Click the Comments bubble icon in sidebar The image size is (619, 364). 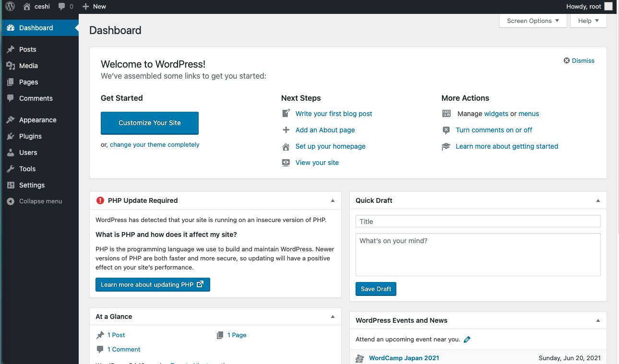click(x=11, y=98)
